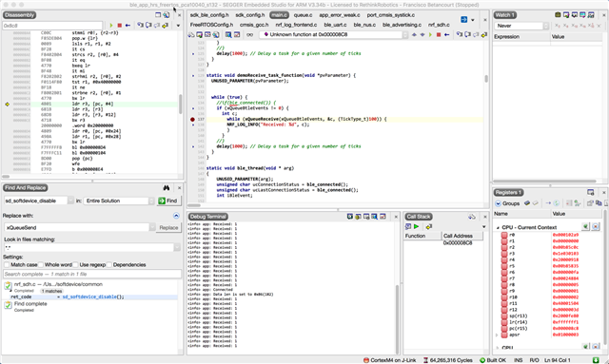Image resolution: width=609 pixels, height=364 pixels.
Task: Open the dropdown beside Never in Watch
Action: coord(546,26)
